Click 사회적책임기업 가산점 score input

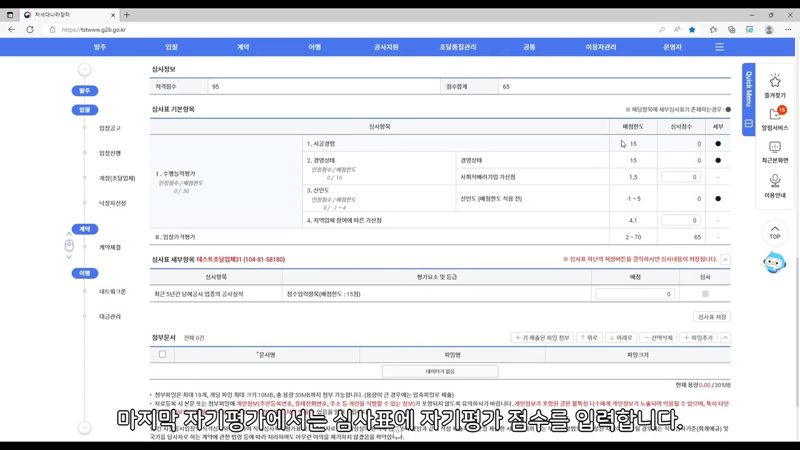(x=681, y=177)
